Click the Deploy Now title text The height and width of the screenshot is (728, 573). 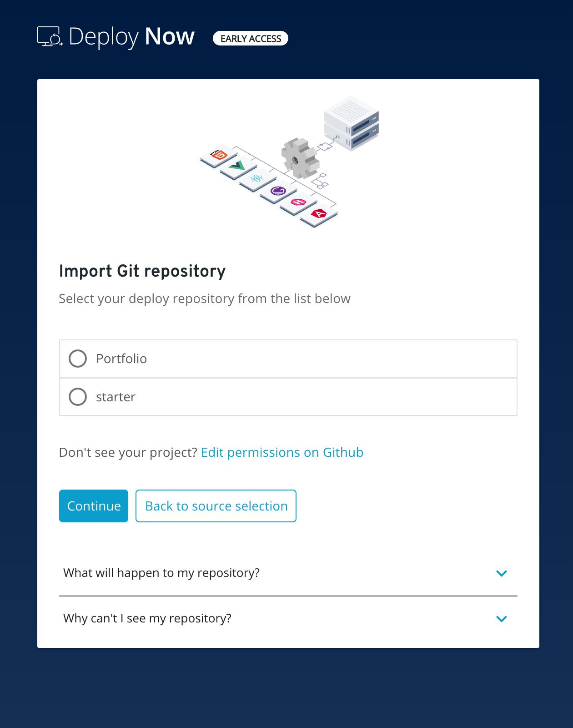click(x=132, y=37)
